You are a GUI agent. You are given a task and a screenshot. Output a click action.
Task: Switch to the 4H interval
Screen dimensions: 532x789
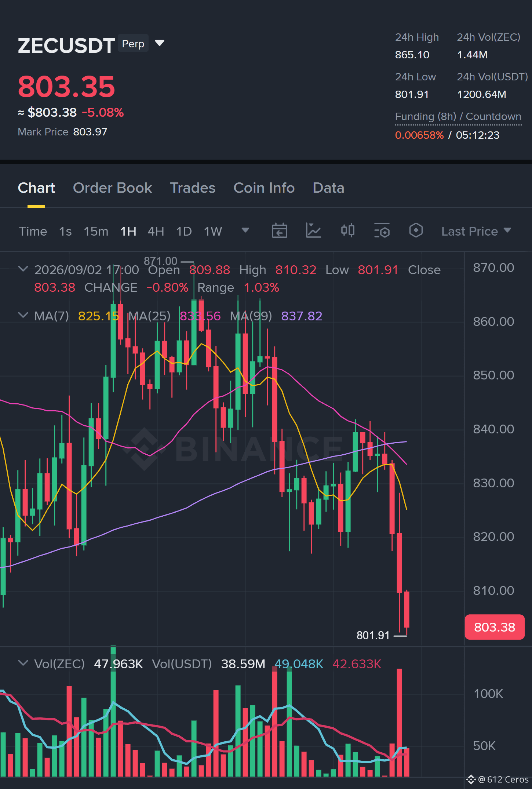pos(156,231)
